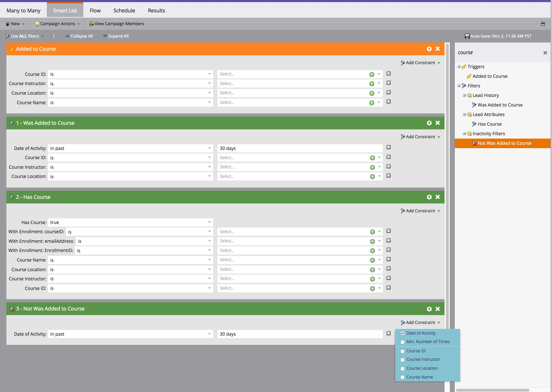Open the Schedule tab
This screenshot has width=552, height=392.
point(124,10)
